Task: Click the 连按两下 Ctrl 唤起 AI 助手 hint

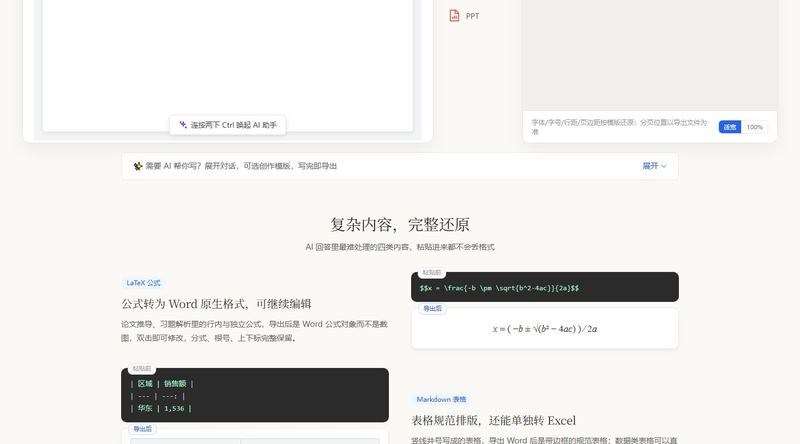Action: pos(228,125)
